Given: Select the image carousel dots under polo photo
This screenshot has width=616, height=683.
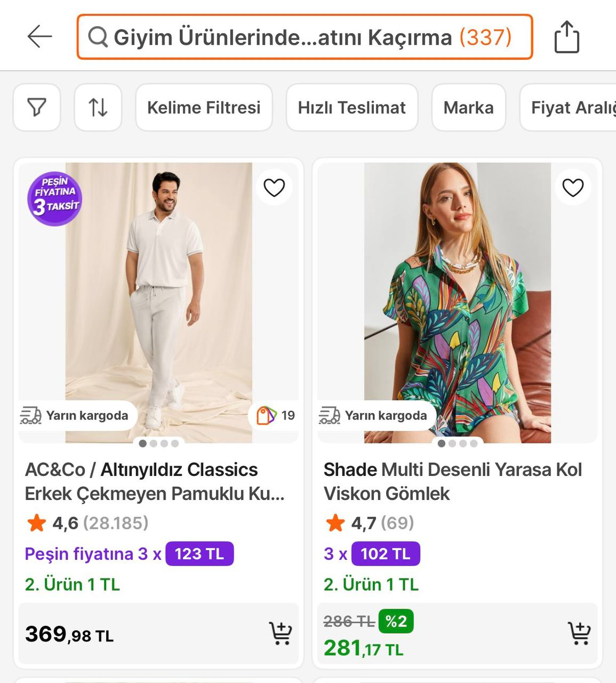Looking at the screenshot, I should [159, 443].
